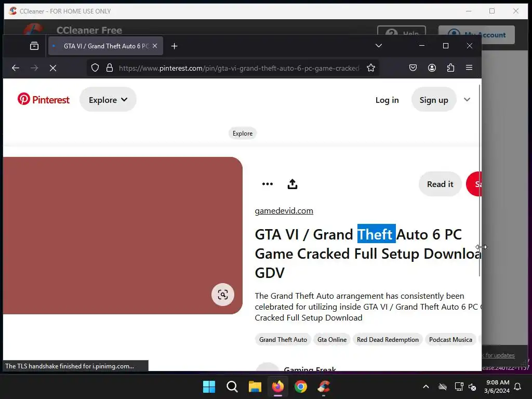
Task: Select the Podcast Musica tag
Action: tap(450, 340)
